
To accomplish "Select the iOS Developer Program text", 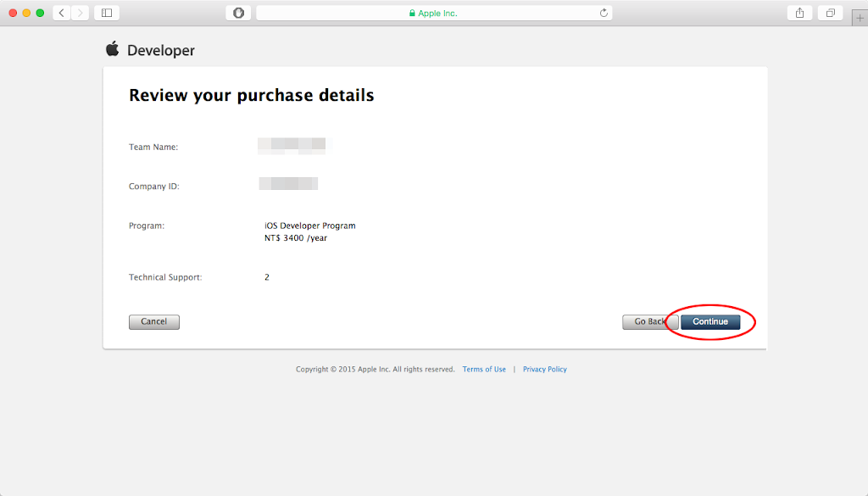I will click(310, 226).
